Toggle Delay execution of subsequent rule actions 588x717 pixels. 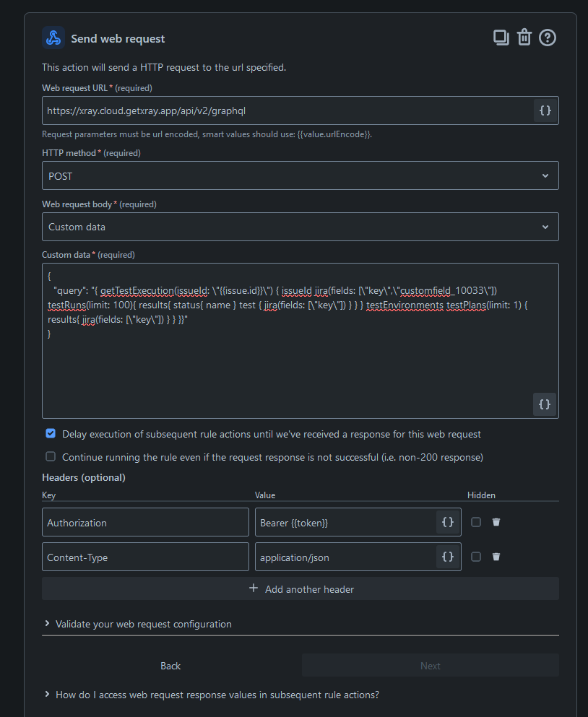coord(51,433)
